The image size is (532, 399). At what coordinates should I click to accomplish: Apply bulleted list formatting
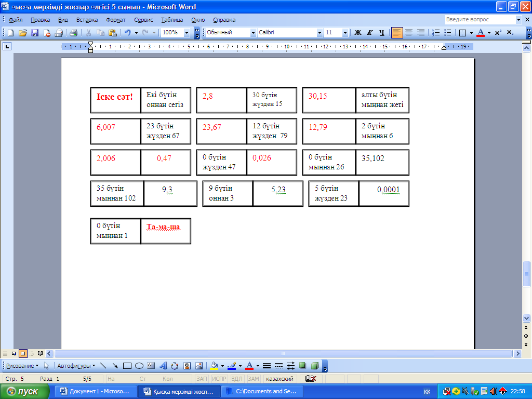448,33
